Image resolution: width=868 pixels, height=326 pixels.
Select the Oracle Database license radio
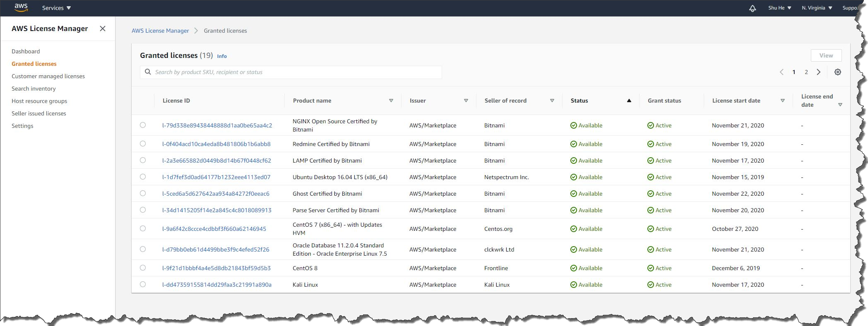click(143, 249)
